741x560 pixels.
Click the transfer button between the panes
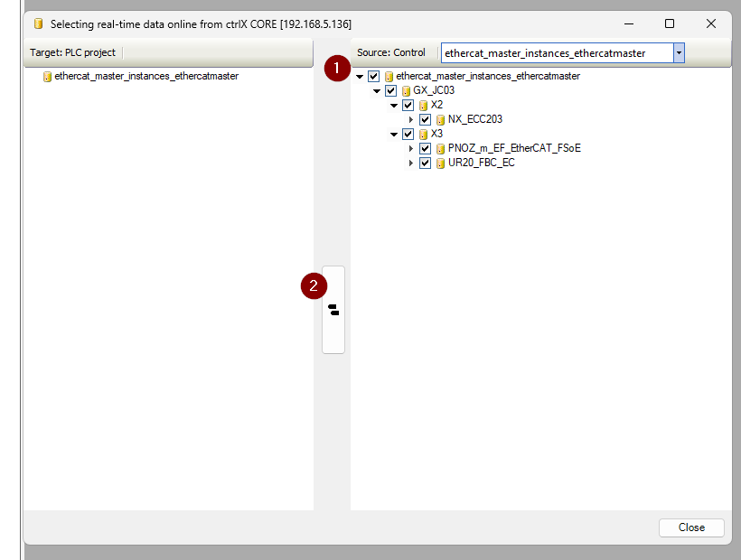click(x=333, y=310)
